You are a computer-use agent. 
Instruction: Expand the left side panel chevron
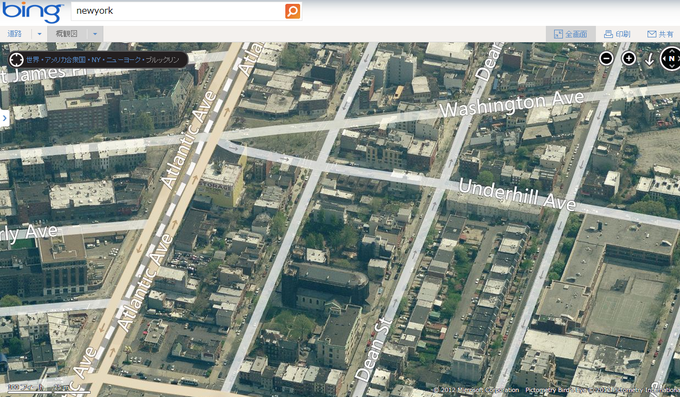[x=4, y=118]
